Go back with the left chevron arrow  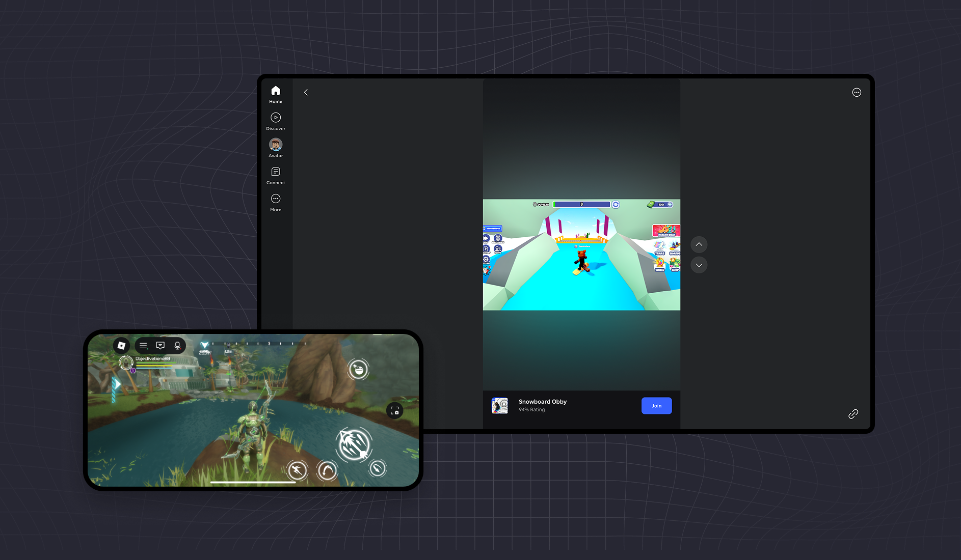(x=306, y=92)
